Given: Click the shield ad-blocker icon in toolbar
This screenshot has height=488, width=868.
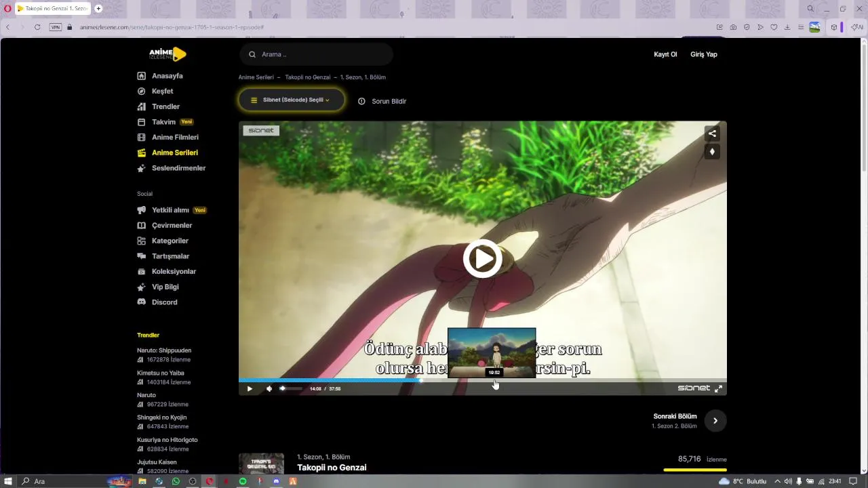Looking at the screenshot, I should click(x=747, y=27).
